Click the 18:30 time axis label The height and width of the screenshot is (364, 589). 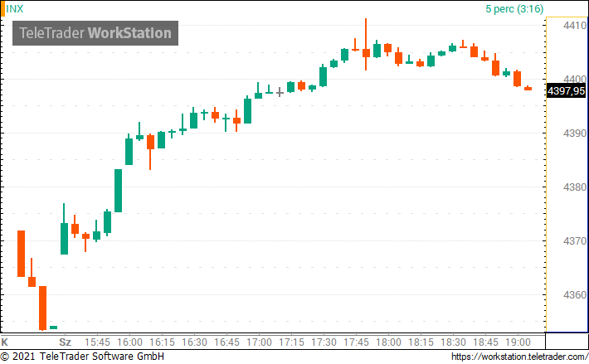click(x=453, y=342)
